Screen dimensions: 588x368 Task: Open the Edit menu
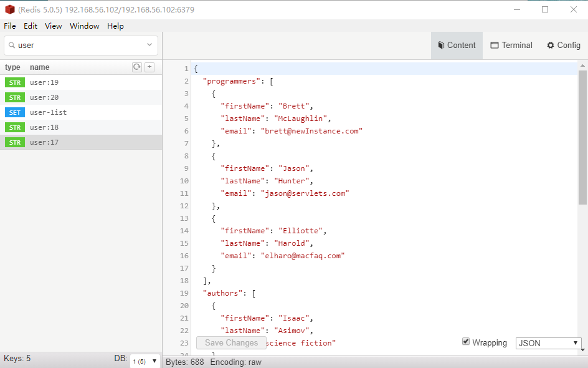click(x=31, y=26)
